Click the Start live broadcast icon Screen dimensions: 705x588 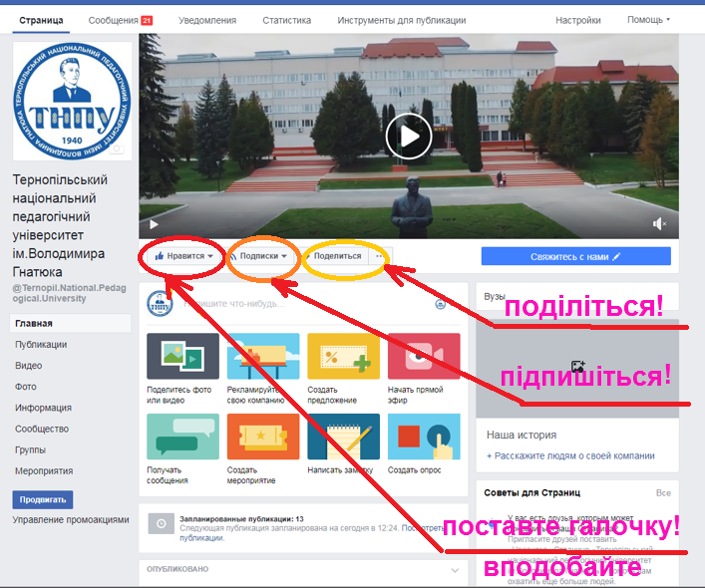(x=424, y=356)
